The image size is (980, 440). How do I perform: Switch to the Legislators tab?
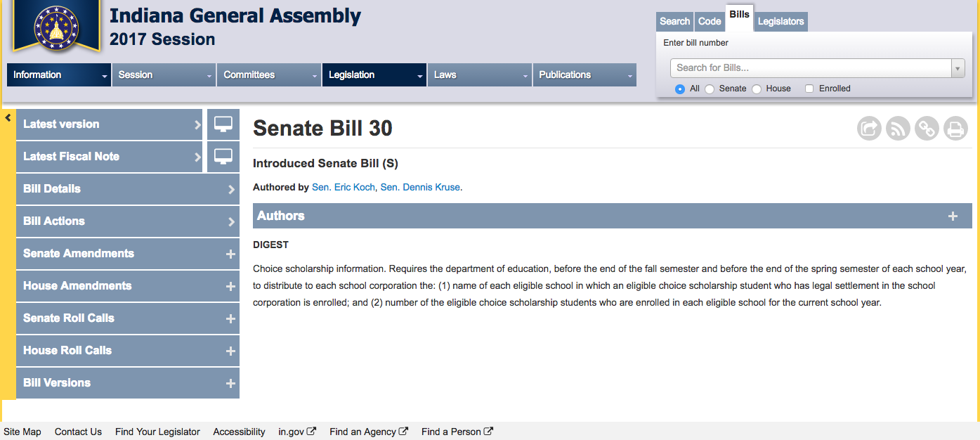coord(780,22)
